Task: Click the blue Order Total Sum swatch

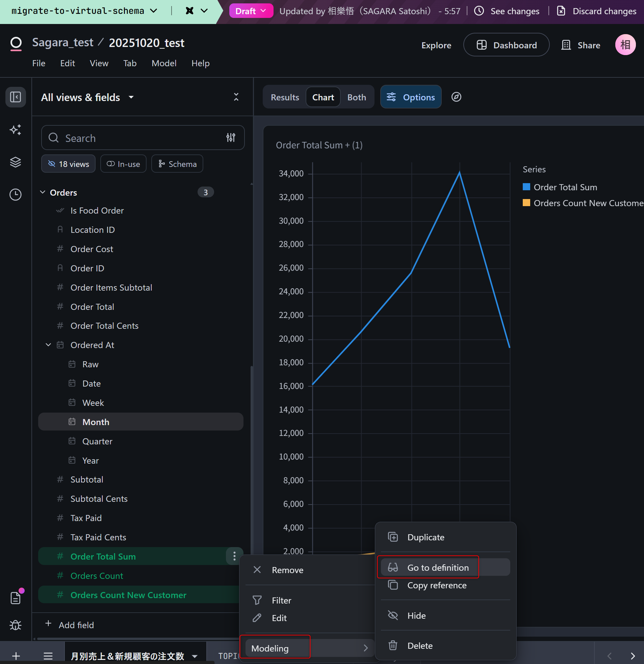Action: [x=526, y=187]
